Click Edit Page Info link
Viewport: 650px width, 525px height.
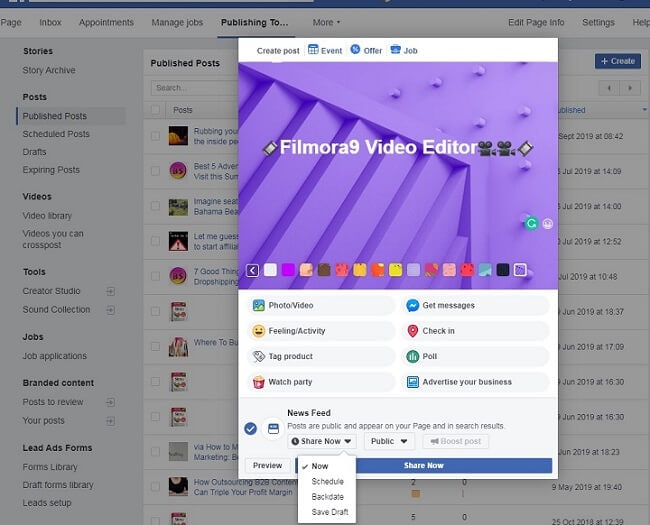(x=536, y=22)
